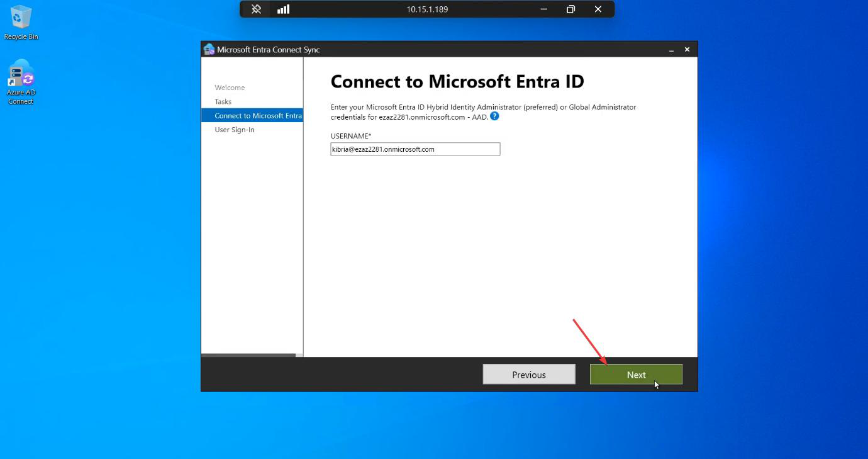Screen dimensions: 868x459
Task: Click the USERNAME* field label
Action: pyautogui.click(x=351, y=136)
